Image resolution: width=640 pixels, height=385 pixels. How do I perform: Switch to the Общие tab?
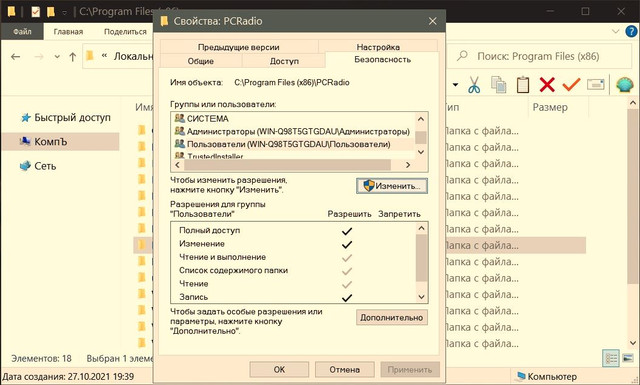[x=201, y=61]
